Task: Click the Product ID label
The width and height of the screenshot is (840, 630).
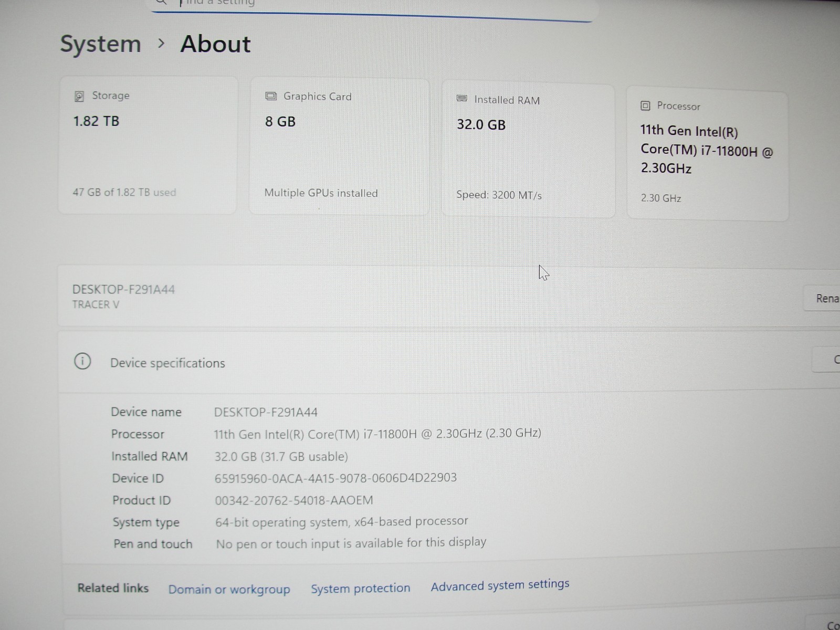Action: (x=142, y=500)
